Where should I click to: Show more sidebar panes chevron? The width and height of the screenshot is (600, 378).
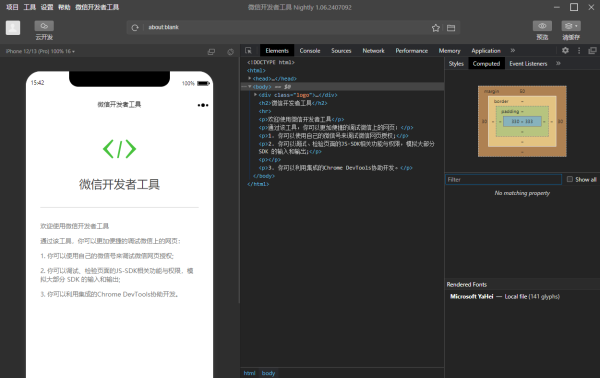pos(558,63)
